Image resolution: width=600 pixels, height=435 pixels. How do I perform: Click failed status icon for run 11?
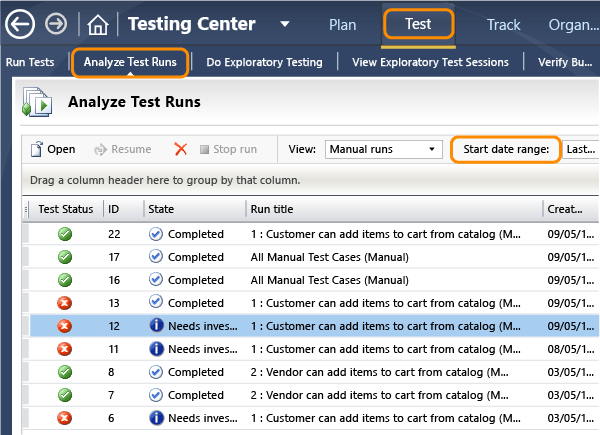click(x=65, y=349)
